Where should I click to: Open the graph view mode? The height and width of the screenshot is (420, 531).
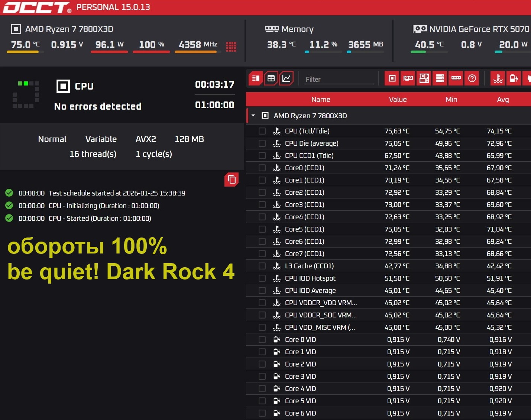[x=286, y=78]
